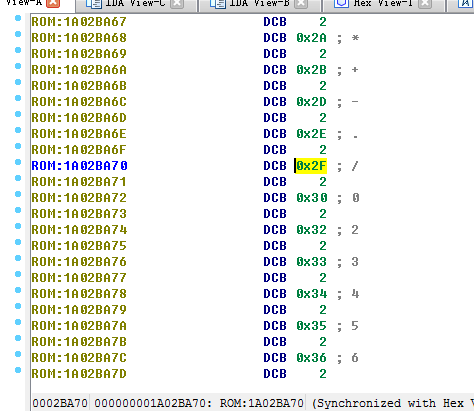The width and height of the screenshot is (474, 411).
Task: Toggle breakpoint dot at ROM:1A02BA67
Action: click(x=18, y=18)
